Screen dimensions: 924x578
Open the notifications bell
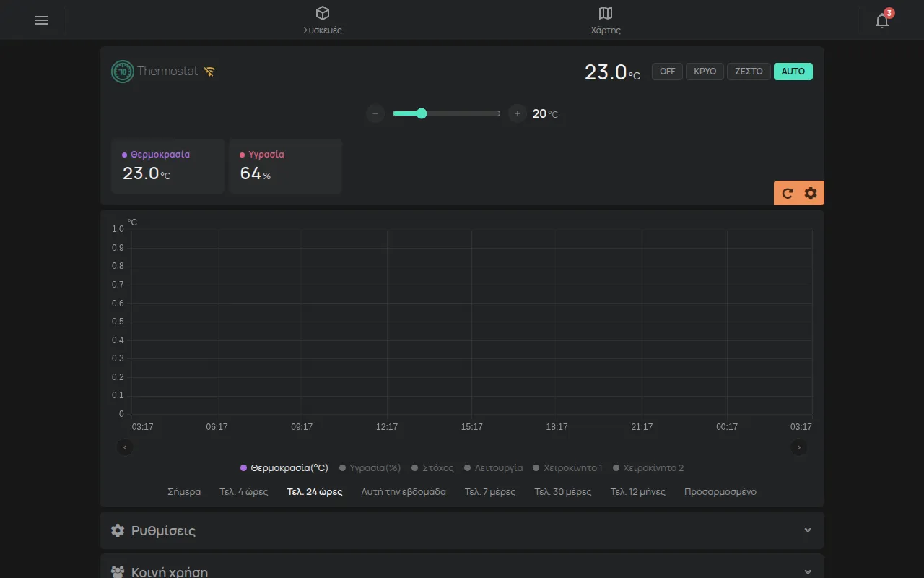pyautogui.click(x=882, y=20)
